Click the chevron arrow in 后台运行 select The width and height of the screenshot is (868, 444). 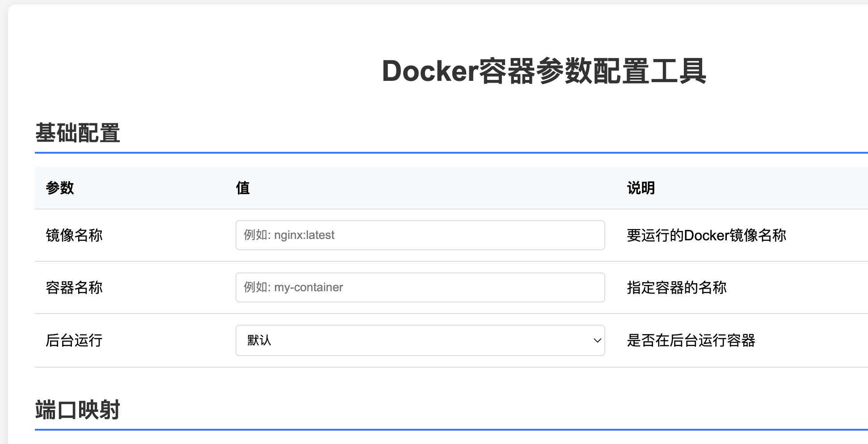597,340
